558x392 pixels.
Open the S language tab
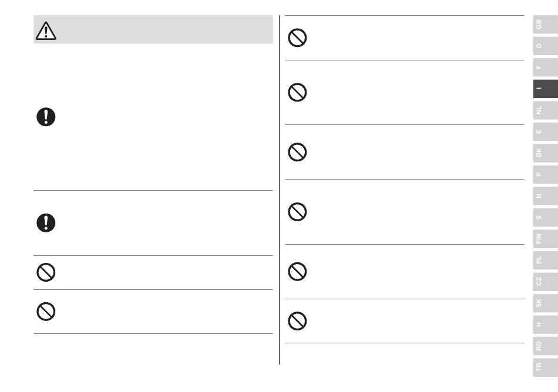coord(546,217)
